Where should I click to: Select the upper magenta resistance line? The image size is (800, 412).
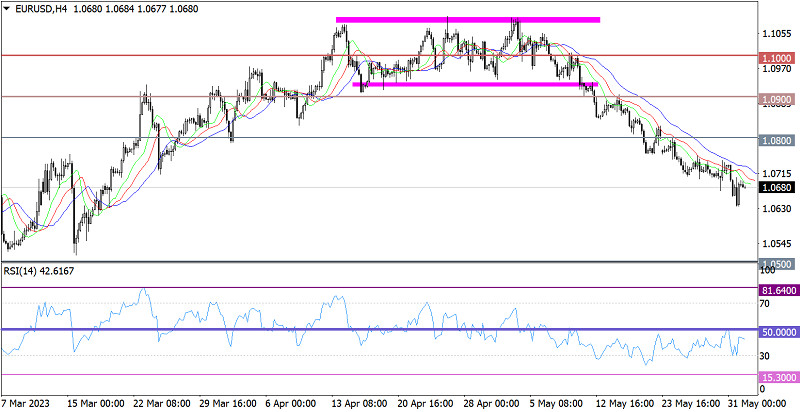pos(467,19)
